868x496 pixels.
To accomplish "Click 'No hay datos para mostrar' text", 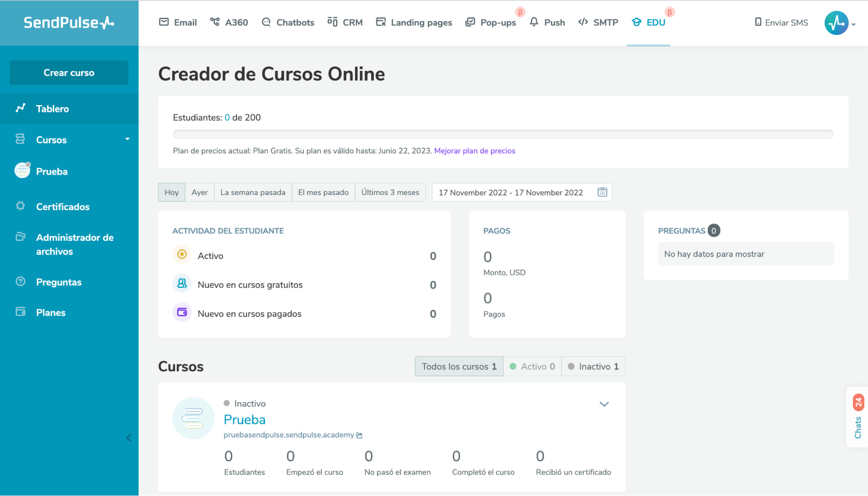I will click(714, 254).
